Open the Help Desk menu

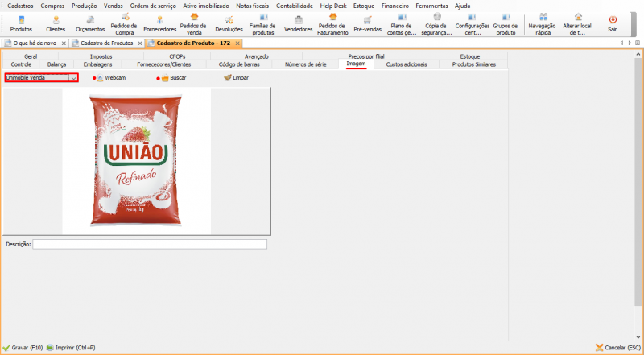(333, 6)
